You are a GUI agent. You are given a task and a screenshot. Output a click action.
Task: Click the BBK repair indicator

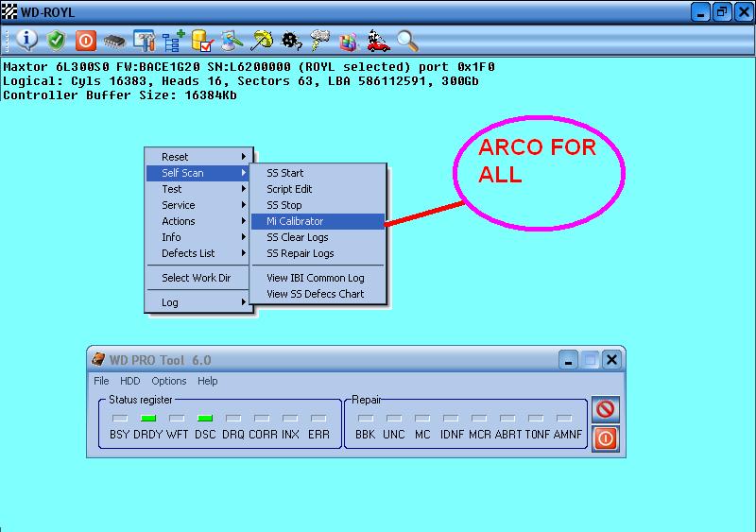[366, 418]
